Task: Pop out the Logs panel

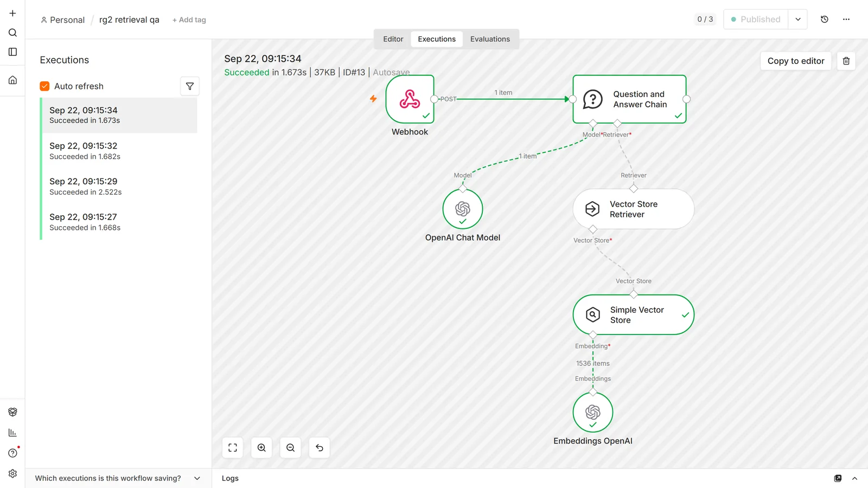Action: click(838, 478)
